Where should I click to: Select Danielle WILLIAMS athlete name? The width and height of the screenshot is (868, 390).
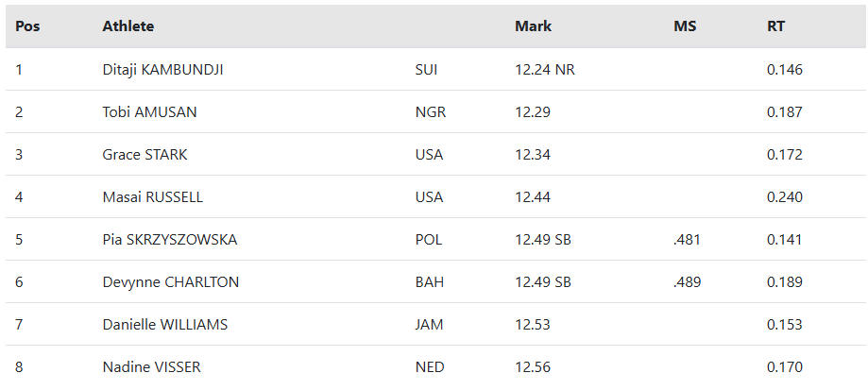pos(165,324)
